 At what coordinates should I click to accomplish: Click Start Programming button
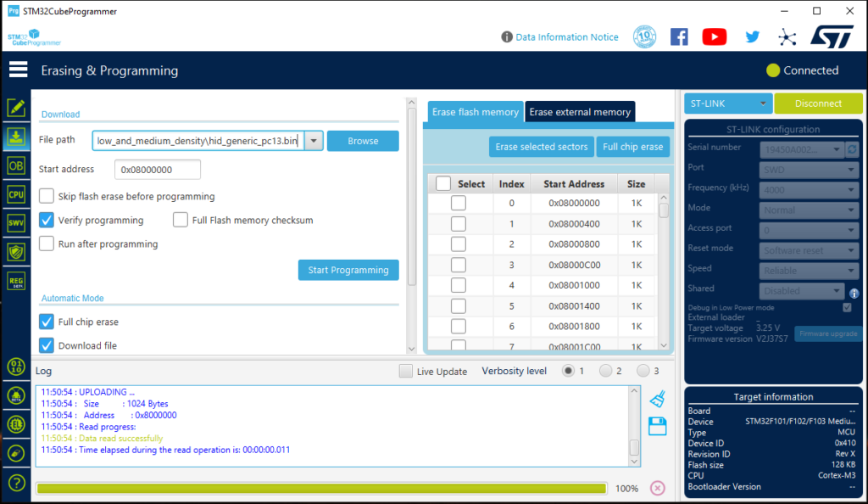348,270
